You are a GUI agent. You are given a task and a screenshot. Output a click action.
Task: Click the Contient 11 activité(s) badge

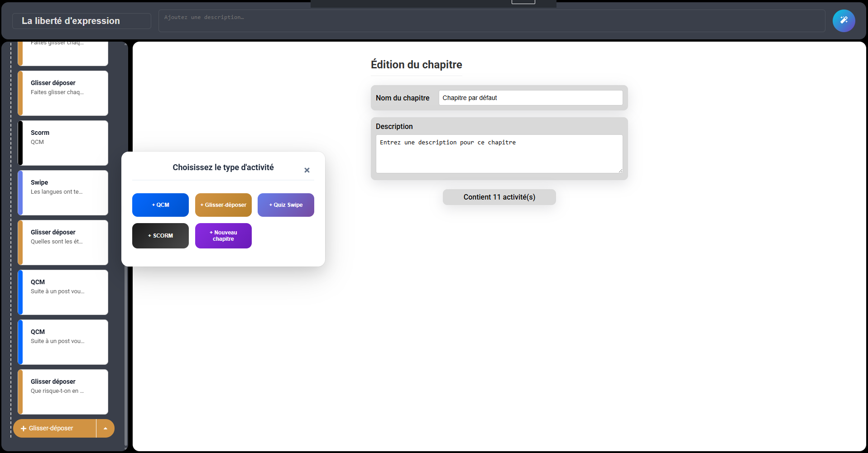[499, 197]
